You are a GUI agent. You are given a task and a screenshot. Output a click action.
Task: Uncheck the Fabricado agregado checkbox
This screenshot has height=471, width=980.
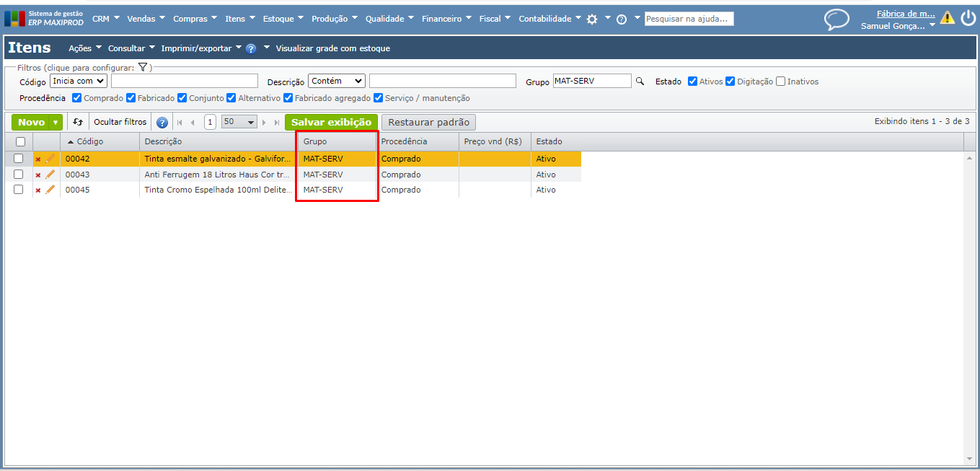(288, 98)
